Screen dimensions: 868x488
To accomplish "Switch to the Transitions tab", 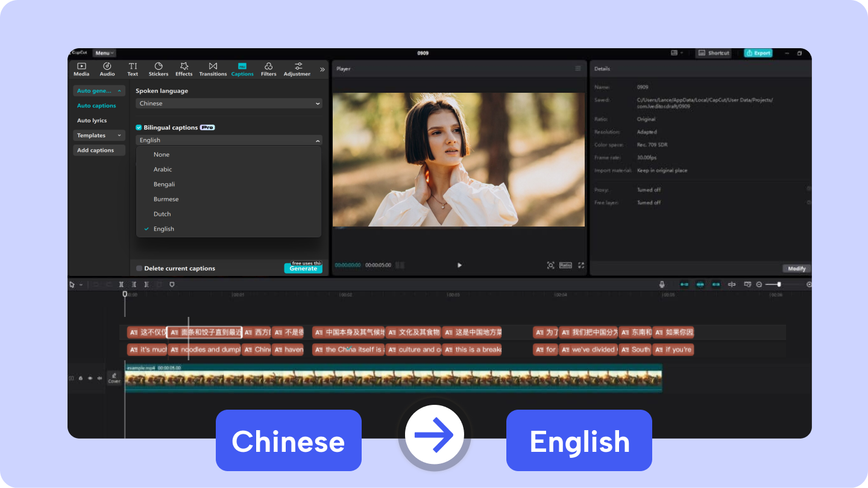I will pos(213,69).
